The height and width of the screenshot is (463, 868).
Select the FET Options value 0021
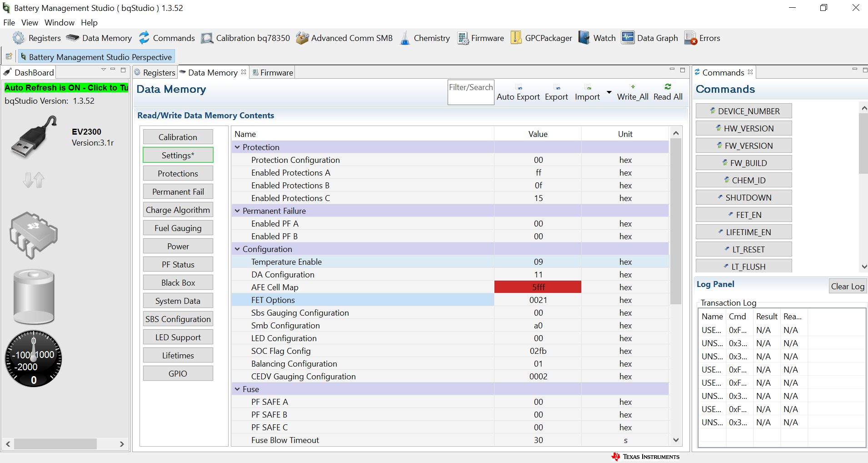538,300
